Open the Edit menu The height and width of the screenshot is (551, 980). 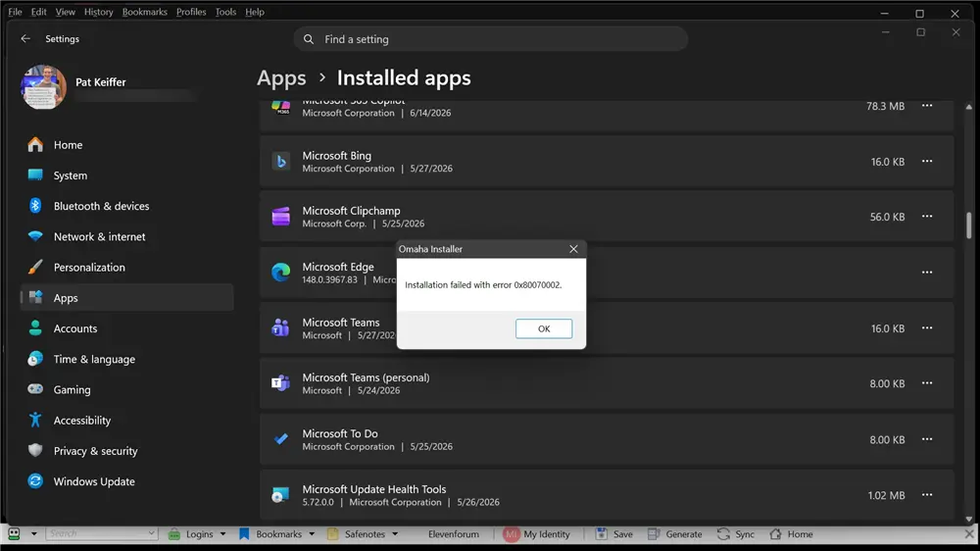click(39, 12)
